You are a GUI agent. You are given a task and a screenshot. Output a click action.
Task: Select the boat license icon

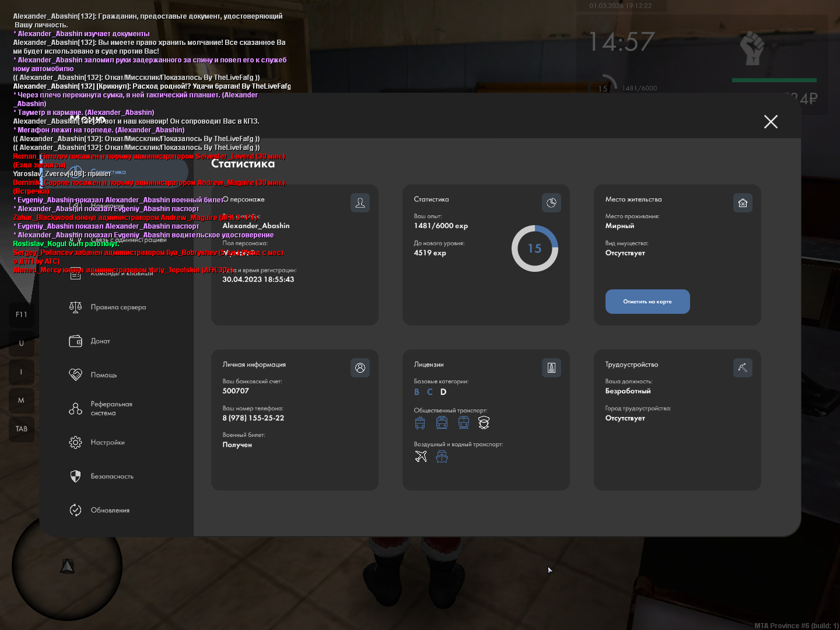click(x=442, y=457)
